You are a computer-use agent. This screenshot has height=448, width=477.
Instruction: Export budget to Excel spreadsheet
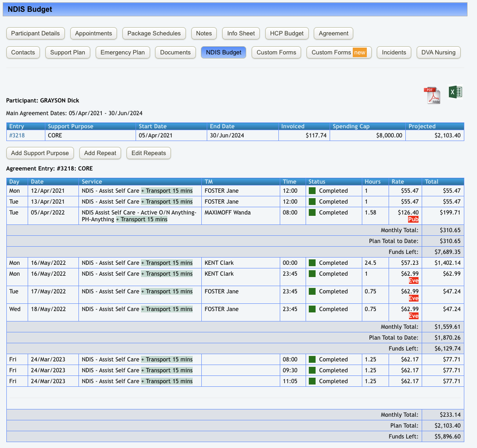[x=455, y=92]
